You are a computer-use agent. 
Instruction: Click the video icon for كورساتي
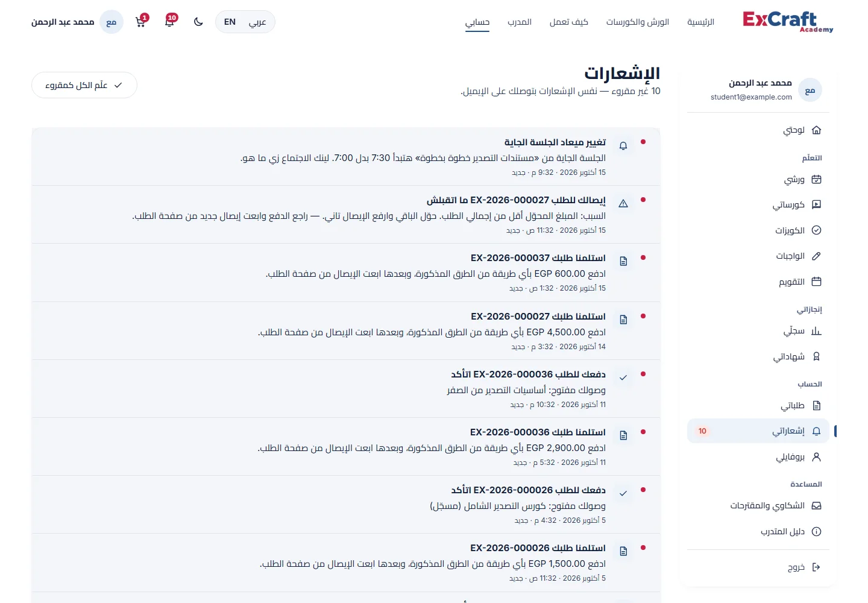tap(817, 204)
